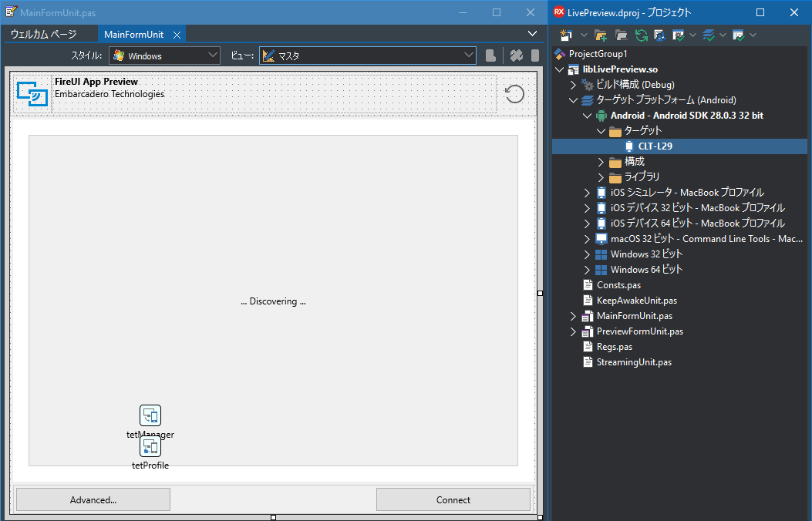
Task: Expand the ビルド構成 (Debug) node
Action: pos(573,85)
